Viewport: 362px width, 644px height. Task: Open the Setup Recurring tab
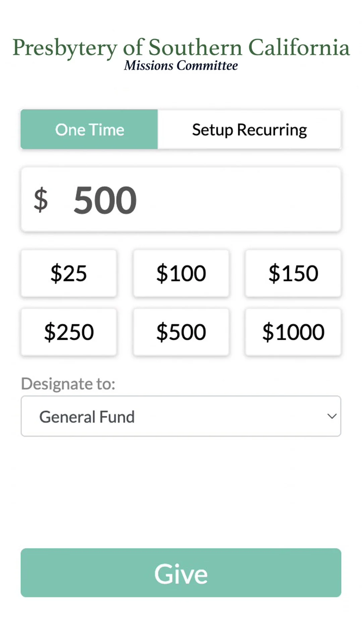point(249,129)
